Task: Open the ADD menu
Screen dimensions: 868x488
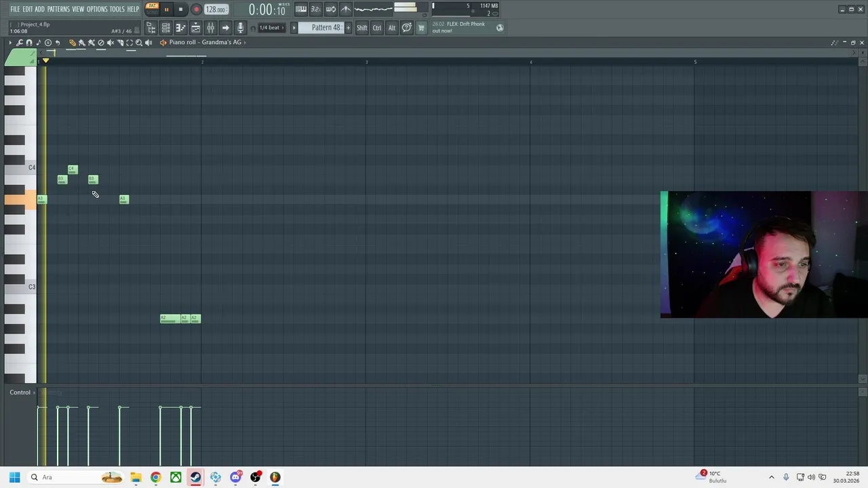Action: tap(40, 9)
